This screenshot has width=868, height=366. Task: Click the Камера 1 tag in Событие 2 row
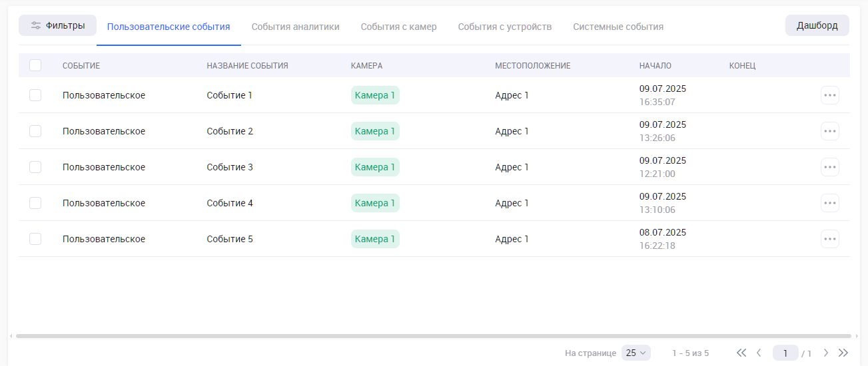point(375,131)
